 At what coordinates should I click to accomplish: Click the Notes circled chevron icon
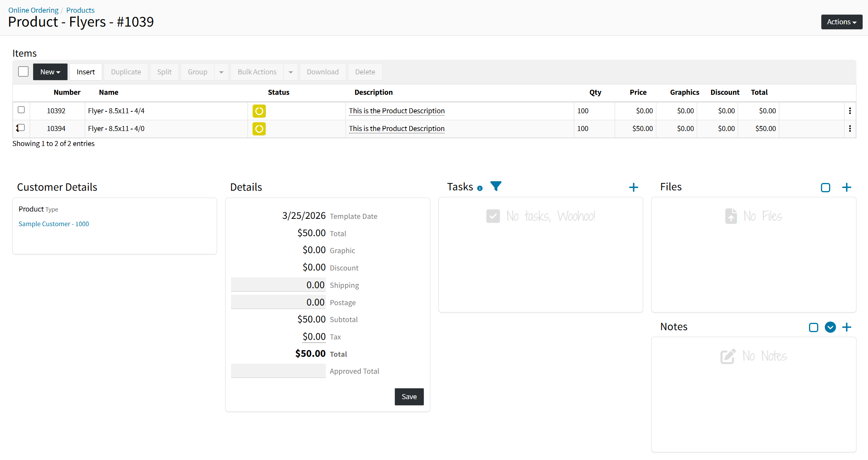click(x=830, y=327)
